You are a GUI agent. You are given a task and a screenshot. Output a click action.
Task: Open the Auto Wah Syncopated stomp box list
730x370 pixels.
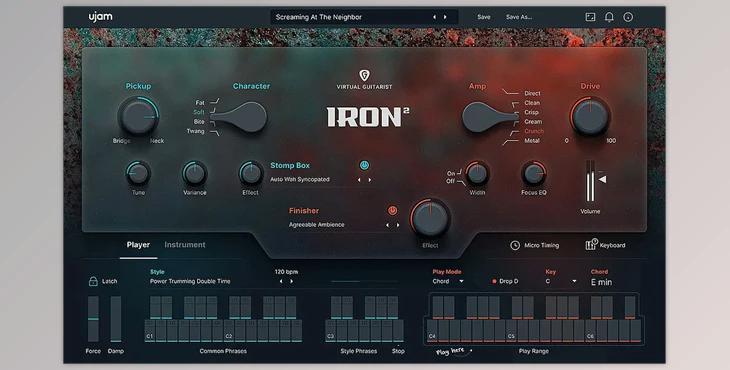(x=300, y=179)
